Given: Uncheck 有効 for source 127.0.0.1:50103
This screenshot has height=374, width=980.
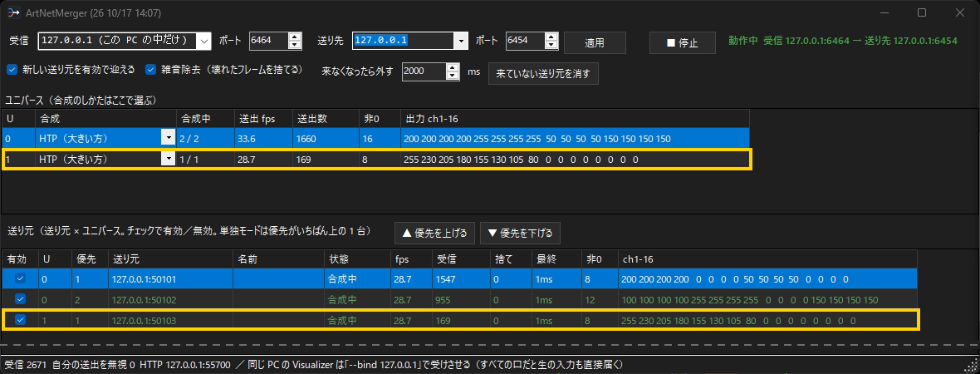Looking at the screenshot, I should click(20, 320).
